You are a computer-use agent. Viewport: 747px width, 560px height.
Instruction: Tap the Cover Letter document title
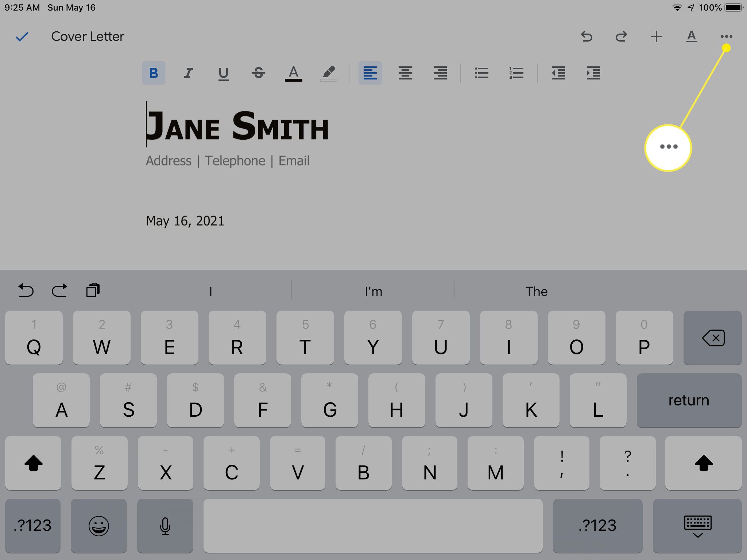coord(88,36)
